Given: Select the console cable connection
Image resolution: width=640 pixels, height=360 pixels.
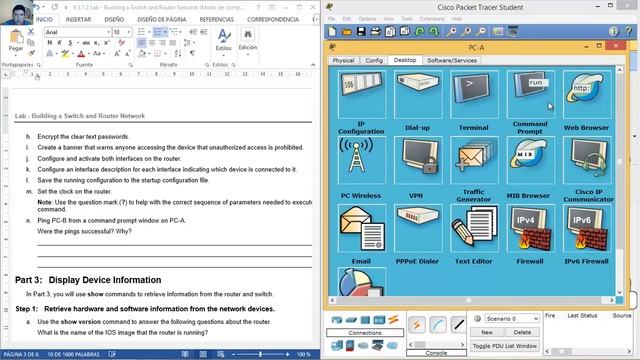Looking at the screenshot, I should tap(438, 325).
